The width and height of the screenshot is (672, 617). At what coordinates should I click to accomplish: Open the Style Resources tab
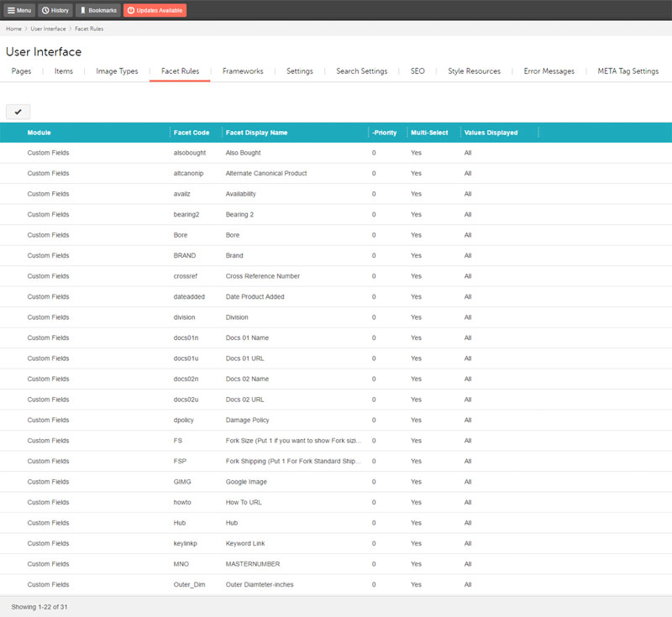(474, 71)
